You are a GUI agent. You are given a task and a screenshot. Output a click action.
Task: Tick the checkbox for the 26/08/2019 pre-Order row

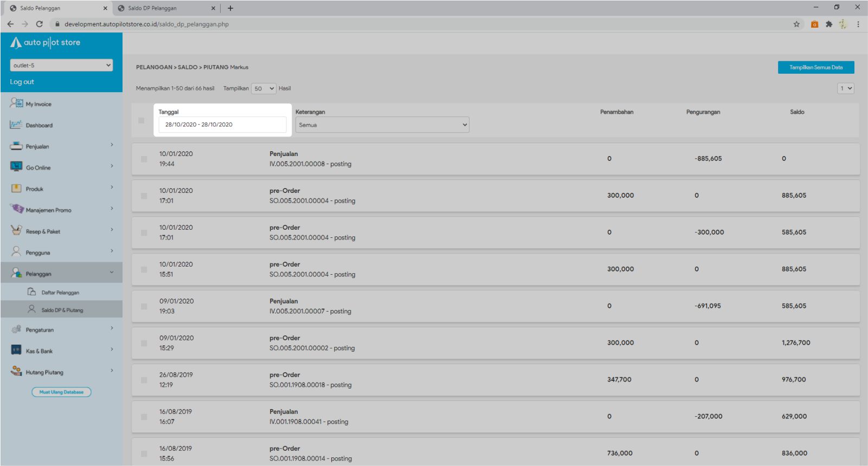coord(144,380)
